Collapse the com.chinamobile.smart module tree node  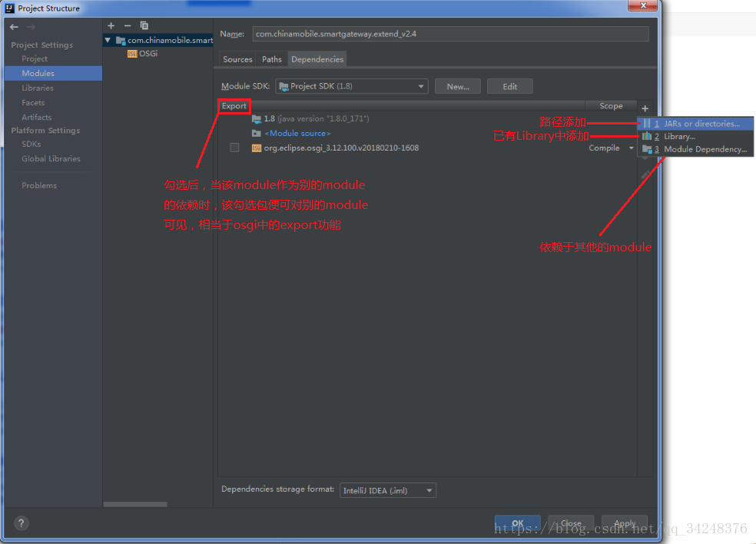pos(108,41)
